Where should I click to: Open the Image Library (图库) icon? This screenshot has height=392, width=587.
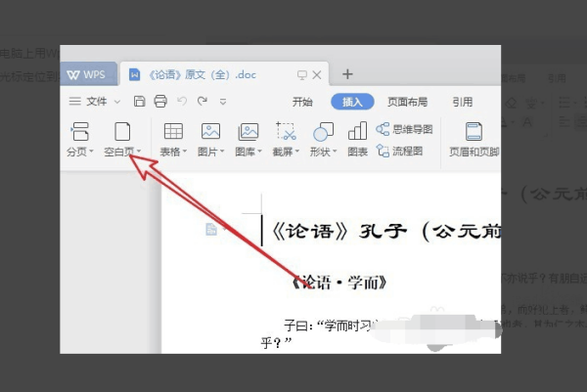point(248,132)
